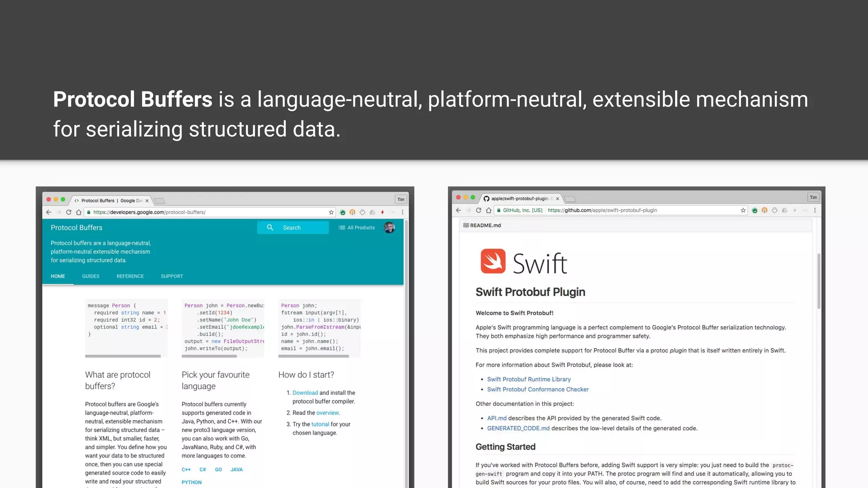This screenshot has height=488, width=868.
Task: Open a new tab in the Protocol Buffers window
Action: [159, 201]
